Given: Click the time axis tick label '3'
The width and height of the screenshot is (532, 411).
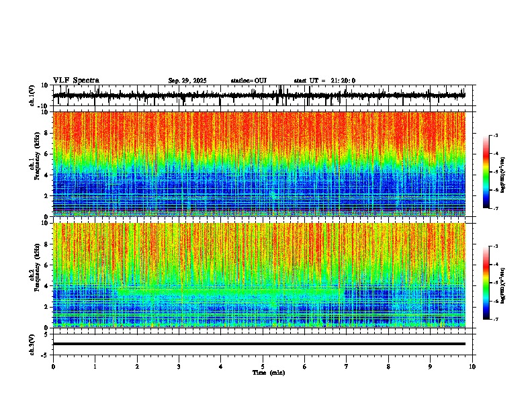Looking at the screenshot, I should [x=179, y=367].
